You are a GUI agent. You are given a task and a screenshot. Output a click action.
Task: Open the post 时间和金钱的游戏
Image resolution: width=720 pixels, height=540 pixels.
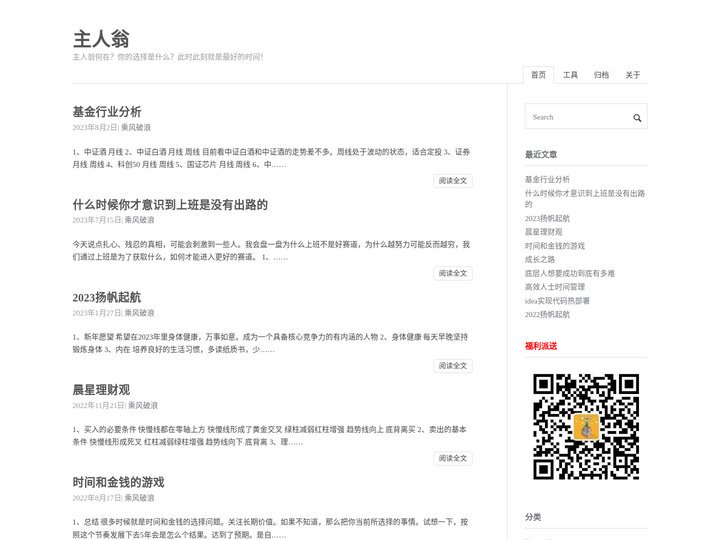[118, 482]
